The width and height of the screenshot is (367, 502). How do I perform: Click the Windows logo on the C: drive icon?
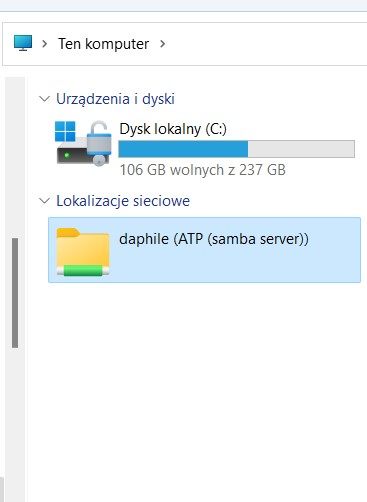[x=65, y=131]
